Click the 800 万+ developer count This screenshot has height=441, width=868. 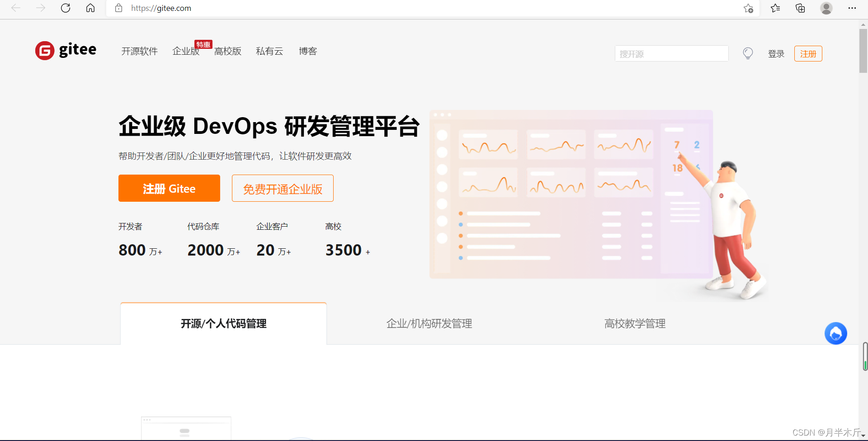point(140,250)
